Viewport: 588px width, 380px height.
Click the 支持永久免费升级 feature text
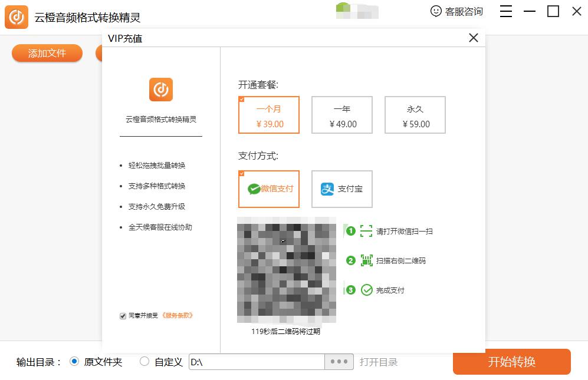coord(157,206)
